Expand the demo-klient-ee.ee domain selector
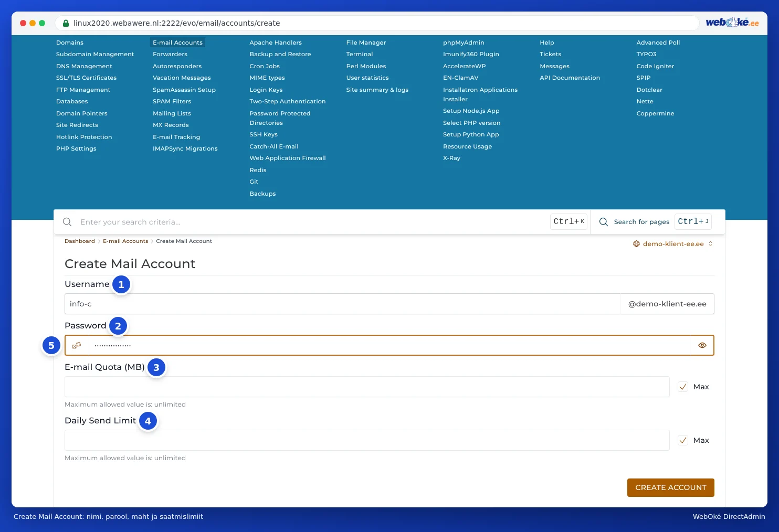The width and height of the screenshot is (779, 532). (x=673, y=244)
